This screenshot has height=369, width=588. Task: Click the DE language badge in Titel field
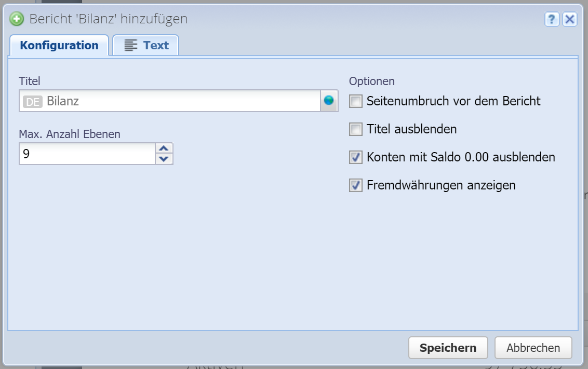(33, 101)
